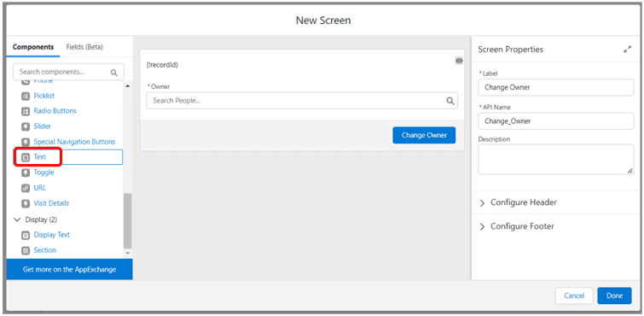The height and width of the screenshot is (316, 644).
Task: Click the Special Navigation Buttons icon
Action: (x=26, y=142)
